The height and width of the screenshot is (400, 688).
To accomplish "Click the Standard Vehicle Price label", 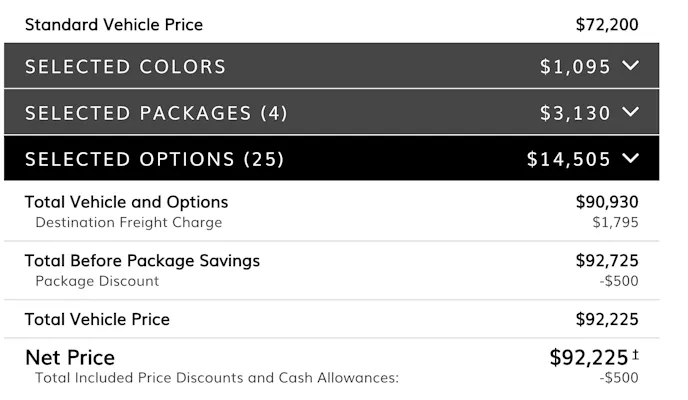I will (113, 24).
